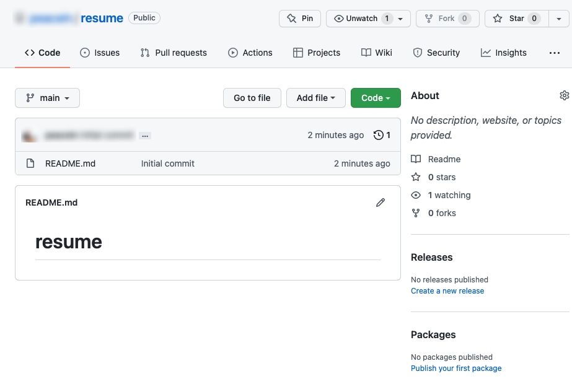The width and height of the screenshot is (572, 392).
Task: Open the Wiki tab
Action: (376, 53)
